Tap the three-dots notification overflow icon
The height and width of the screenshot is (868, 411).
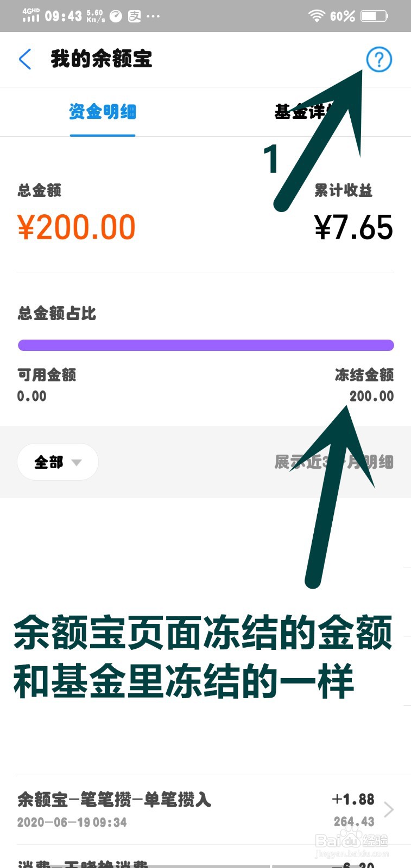pyautogui.click(x=153, y=16)
